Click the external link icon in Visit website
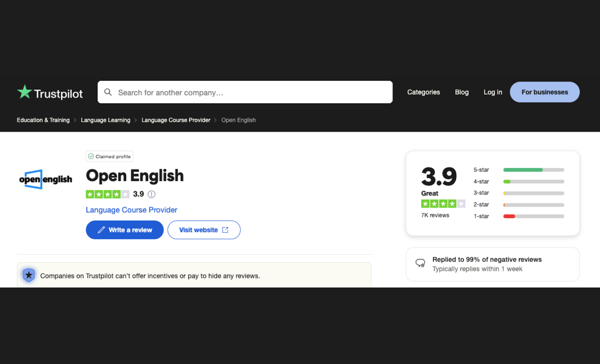Image resolution: width=600 pixels, height=364 pixels. [225, 230]
